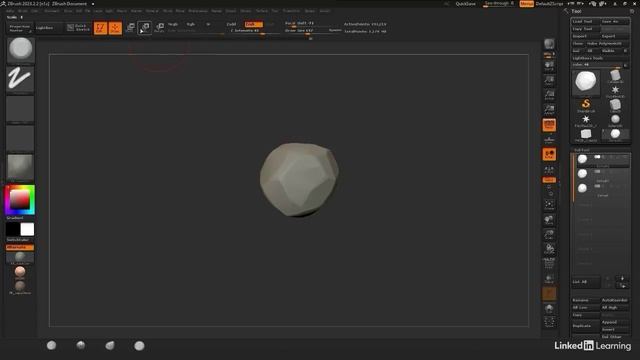Image resolution: width=640 pixels, height=360 pixels.
Task: Click the Tool palette settings icon
Action: pyautogui.click(x=632, y=11)
